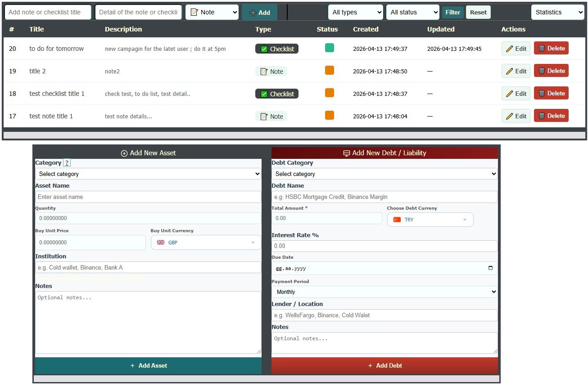Click the orange status swatch on row 18
The image size is (588, 387).
pyautogui.click(x=329, y=93)
